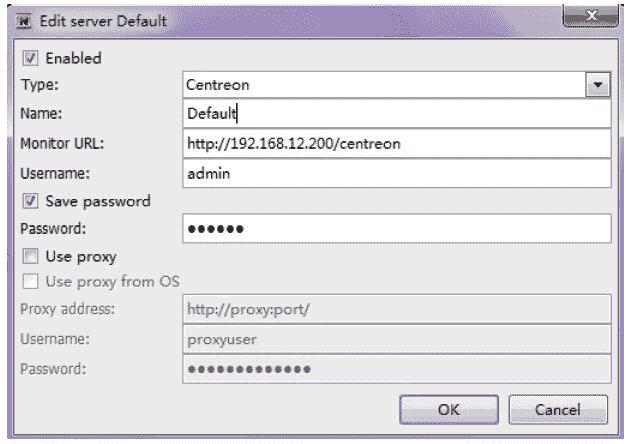Image resolution: width=628 pixels, height=444 pixels.
Task: Click the Name field containing Default
Action: [x=396, y=115]
